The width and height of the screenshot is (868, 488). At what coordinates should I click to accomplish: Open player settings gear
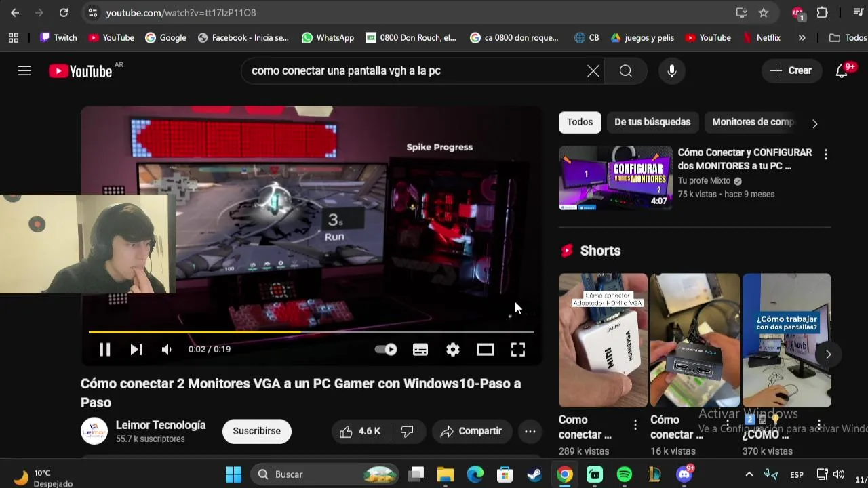pos(453,350)
